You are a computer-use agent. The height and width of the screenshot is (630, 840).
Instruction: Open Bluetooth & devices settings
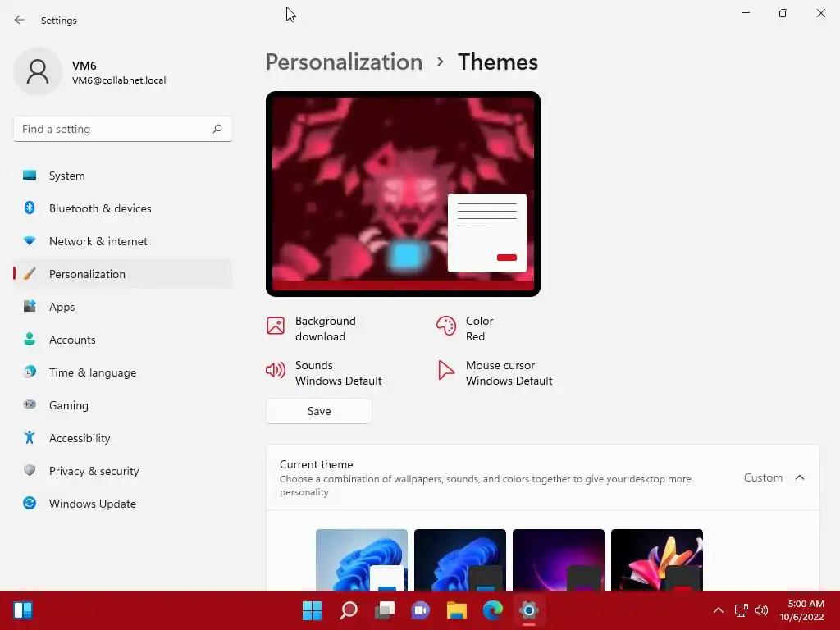click(123, 208)
